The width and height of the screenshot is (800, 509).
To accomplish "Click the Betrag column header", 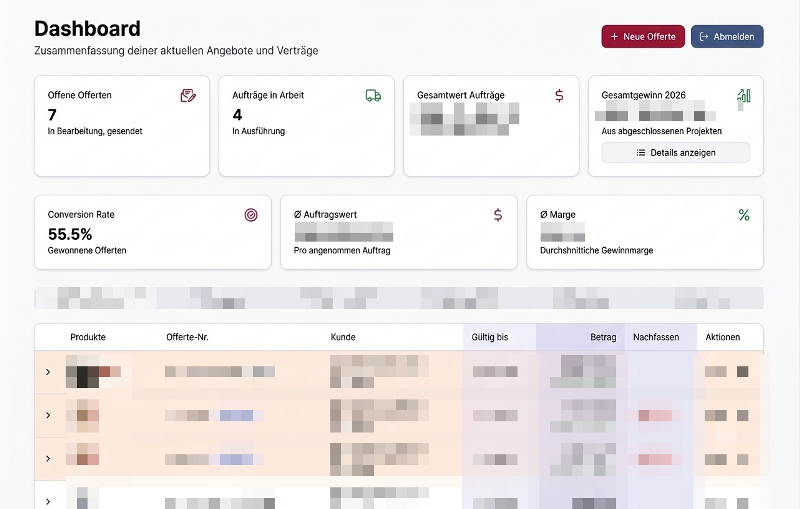I will (x=603, y=337).
